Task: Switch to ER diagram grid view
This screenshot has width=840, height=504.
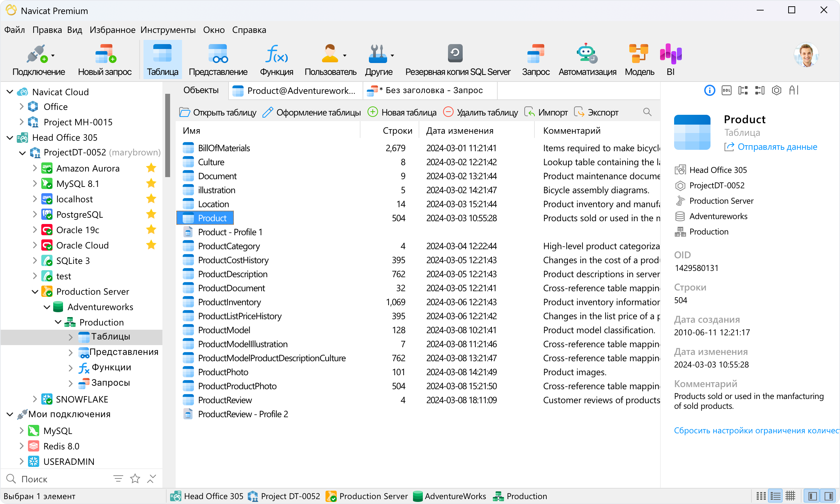Action: pos(790,496)
